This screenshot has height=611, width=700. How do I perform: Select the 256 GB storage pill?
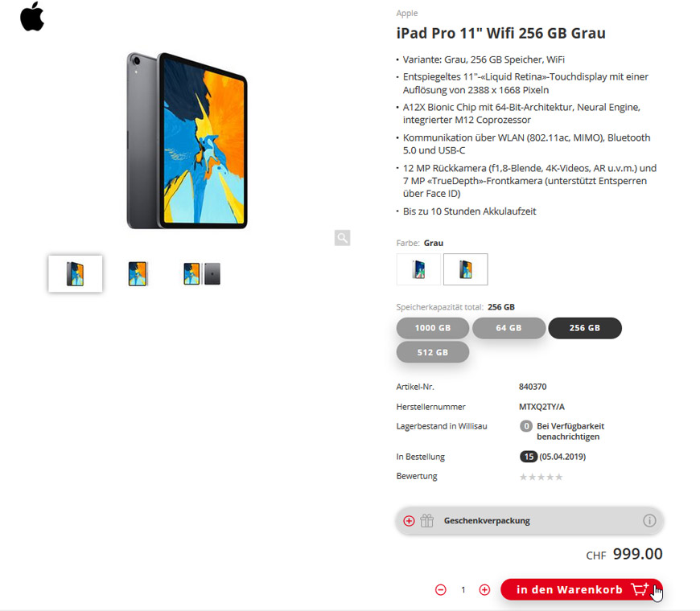click(585, 328)
